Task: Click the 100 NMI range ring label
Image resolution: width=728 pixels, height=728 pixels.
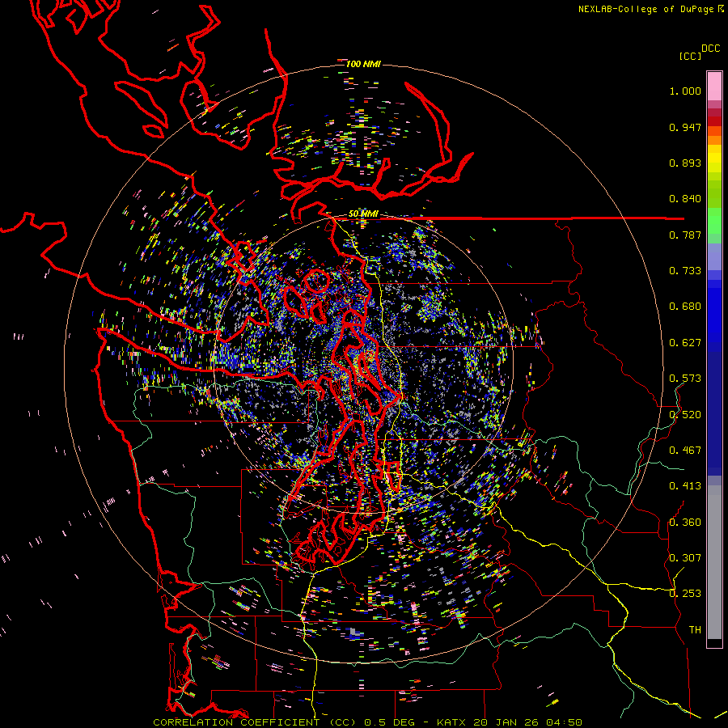Action: [x=362, y=64]
